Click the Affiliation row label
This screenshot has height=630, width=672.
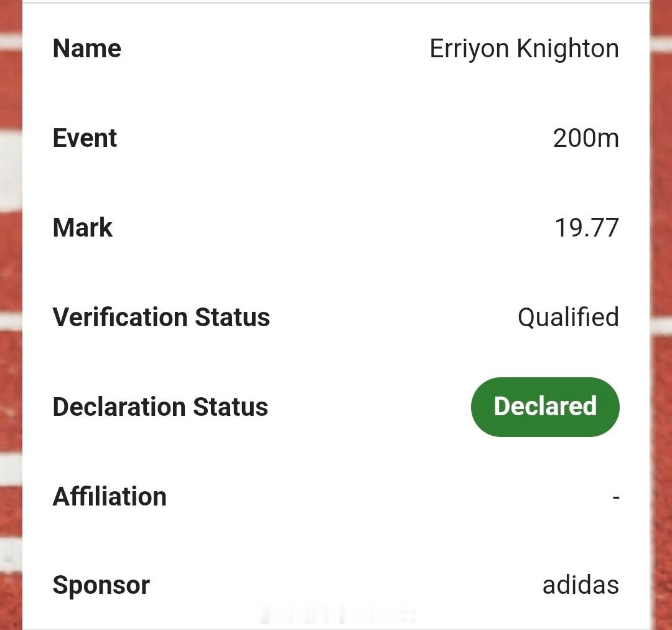pos(110,496)
